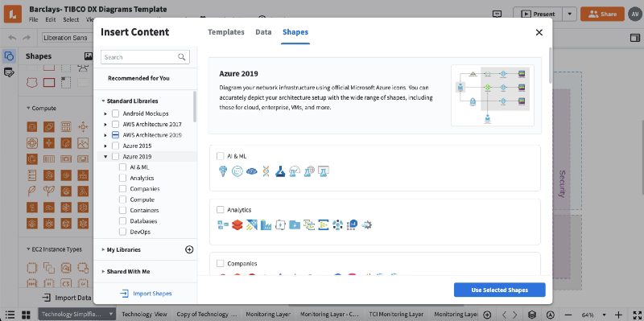Select the factory Analytics shape icon

click(x=266, y=225)
